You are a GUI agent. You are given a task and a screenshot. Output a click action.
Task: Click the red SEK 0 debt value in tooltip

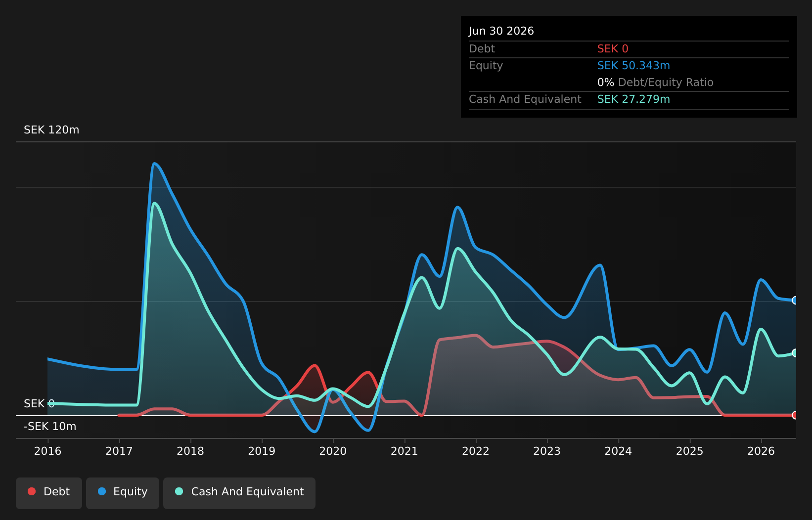coord(613,49)
